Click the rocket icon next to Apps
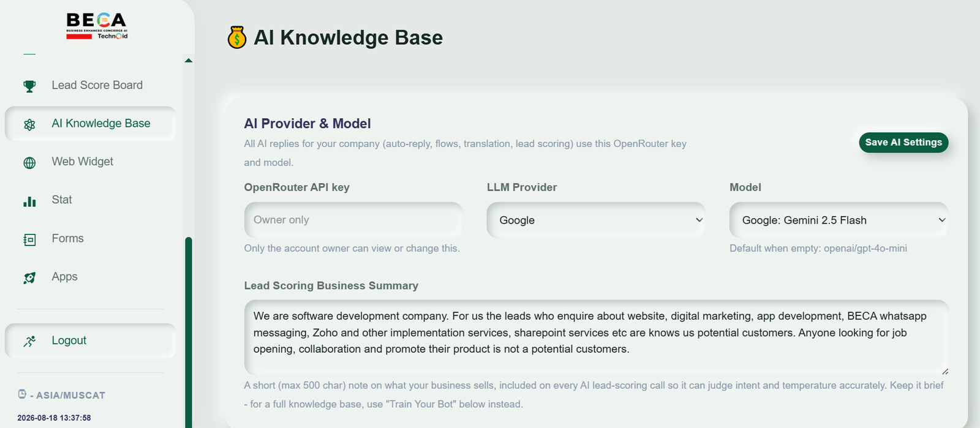The image size is (980, 428). (x=29, y=278)
